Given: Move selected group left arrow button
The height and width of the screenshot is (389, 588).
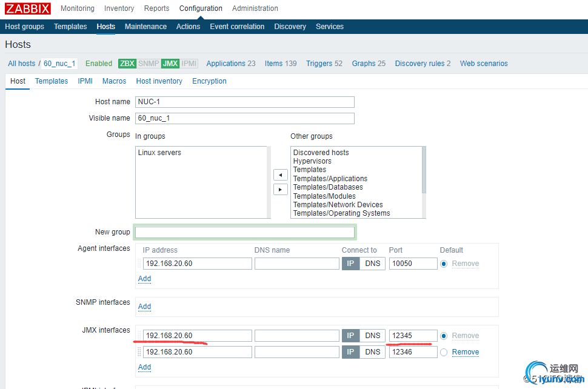Looking at the screenshot, I should (281, 175).
